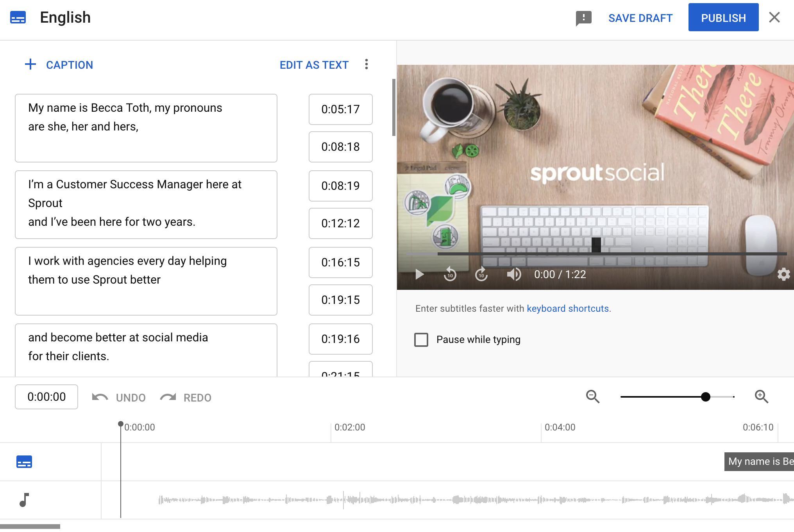Click the 0:00:00 timecode input field

tap(46, 396)
